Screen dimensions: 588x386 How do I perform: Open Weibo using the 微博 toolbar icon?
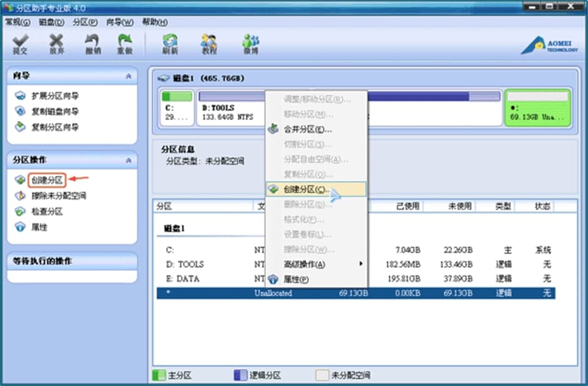(250, 43)
